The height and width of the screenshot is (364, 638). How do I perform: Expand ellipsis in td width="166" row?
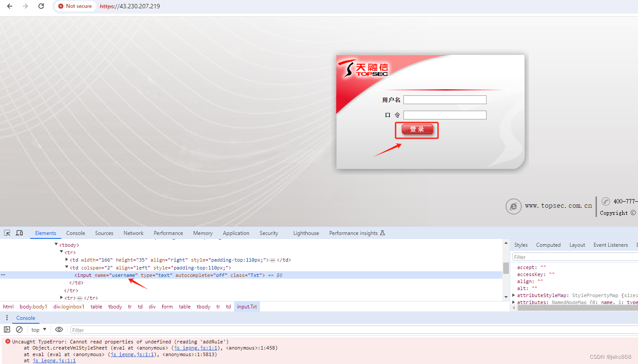coord(273,260)
